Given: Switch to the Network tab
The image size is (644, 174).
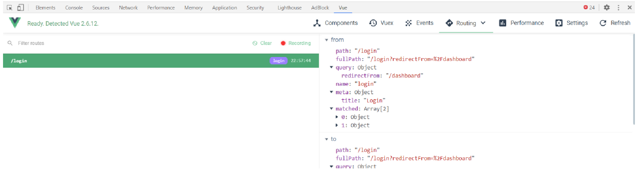Looking at the screenshot, I should pyautogui.click(x=128, y=8).
